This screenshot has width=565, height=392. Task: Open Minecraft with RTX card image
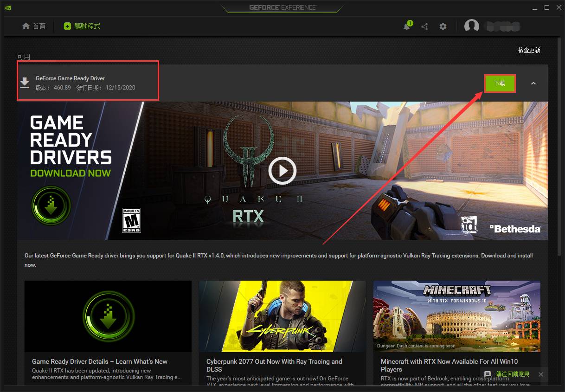tap(457, 316)
